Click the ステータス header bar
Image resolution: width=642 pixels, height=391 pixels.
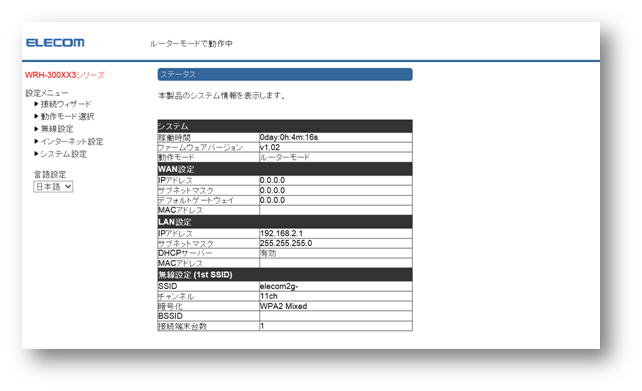(x=285, y=75)
